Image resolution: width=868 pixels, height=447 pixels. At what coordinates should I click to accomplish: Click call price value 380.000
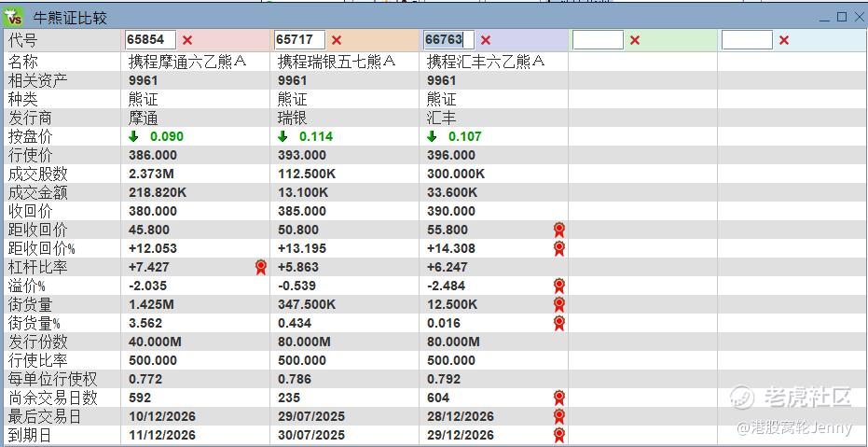(153, 211)
